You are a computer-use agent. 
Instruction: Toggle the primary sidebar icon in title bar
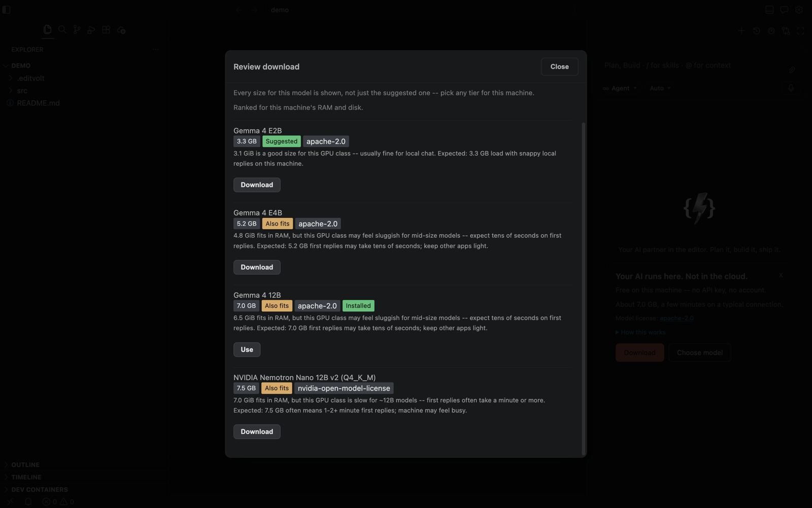6,10
